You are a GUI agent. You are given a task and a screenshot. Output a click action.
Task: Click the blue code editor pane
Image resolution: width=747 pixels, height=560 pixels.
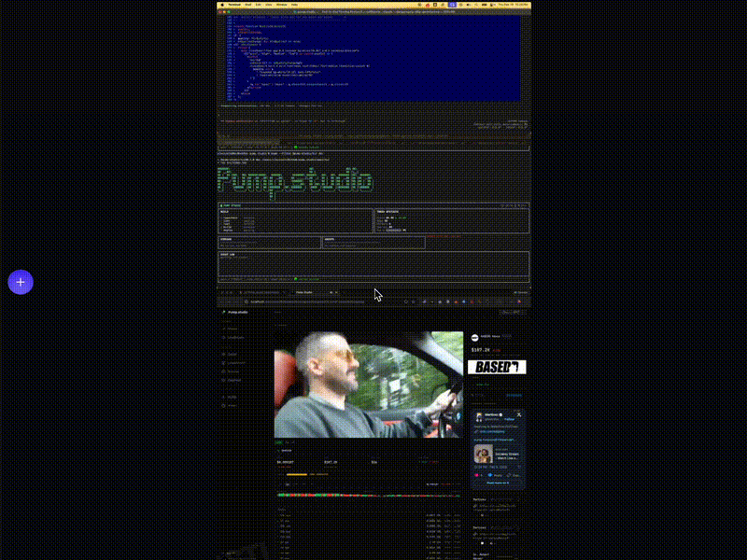[373, 56]
